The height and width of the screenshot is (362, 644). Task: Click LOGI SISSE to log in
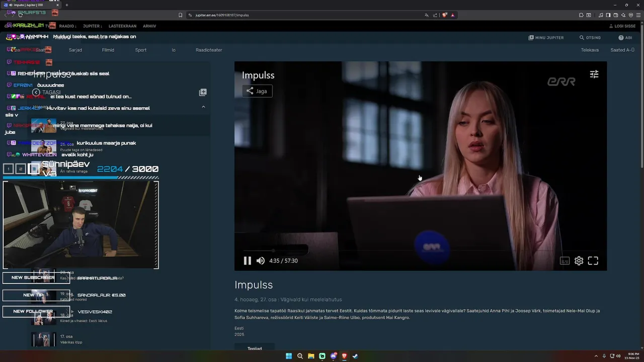(622, 26)
